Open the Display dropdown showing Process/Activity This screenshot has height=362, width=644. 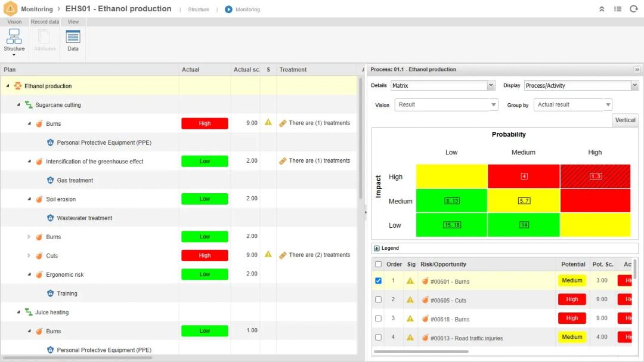[581, 86]
